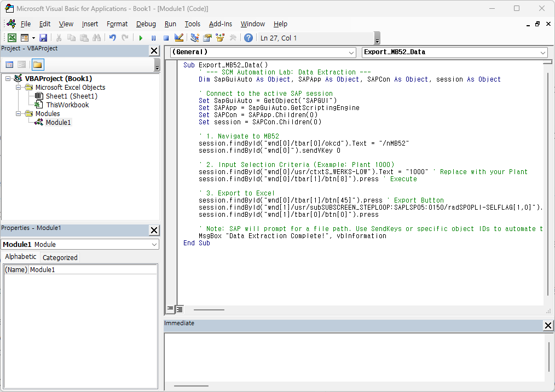Open the Debug menu
555x392 pixels.
click(x=146, y=24)
